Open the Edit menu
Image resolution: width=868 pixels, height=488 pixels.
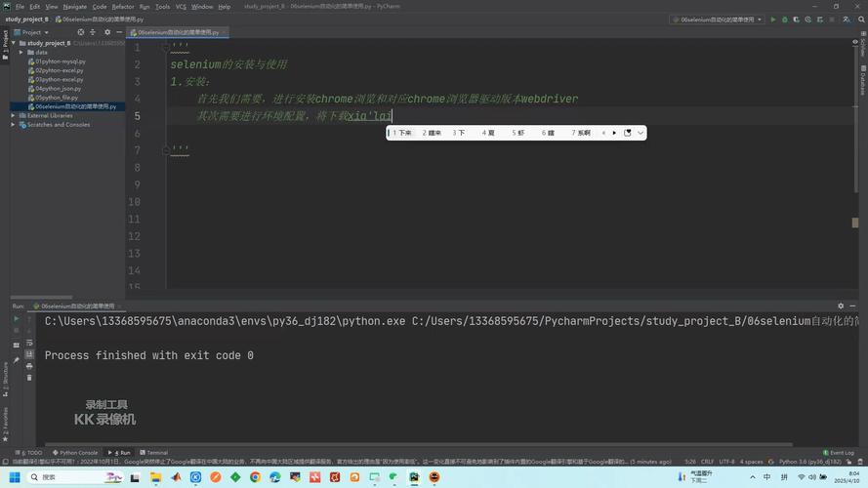click(x=35, y=7)
